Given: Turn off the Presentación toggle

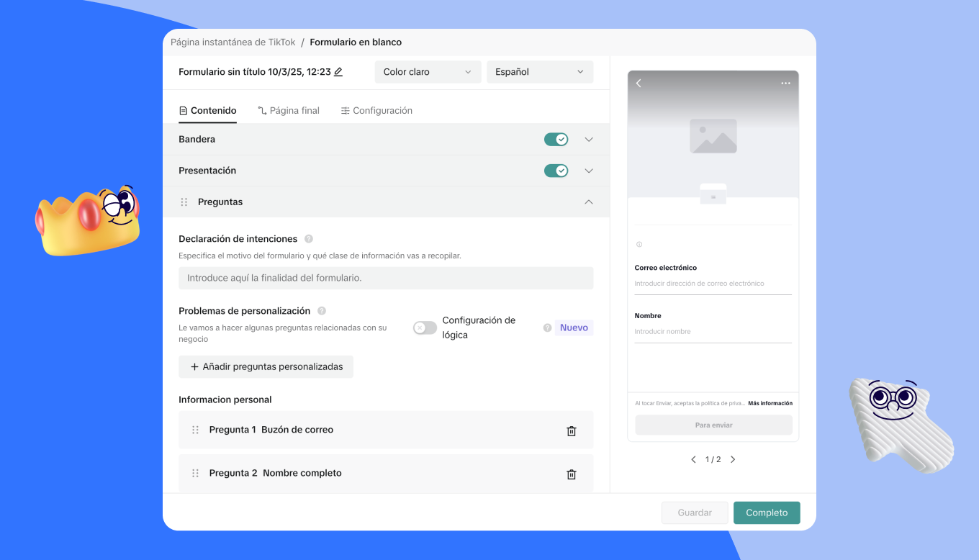Looking at the screenshot, I should coord(556,171).
